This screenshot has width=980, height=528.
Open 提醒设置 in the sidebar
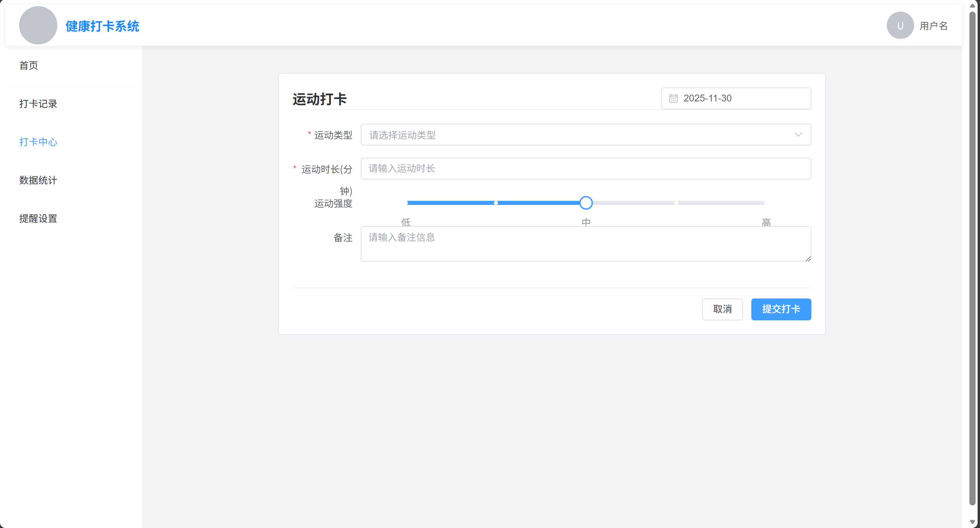click(x=38, y=219)
